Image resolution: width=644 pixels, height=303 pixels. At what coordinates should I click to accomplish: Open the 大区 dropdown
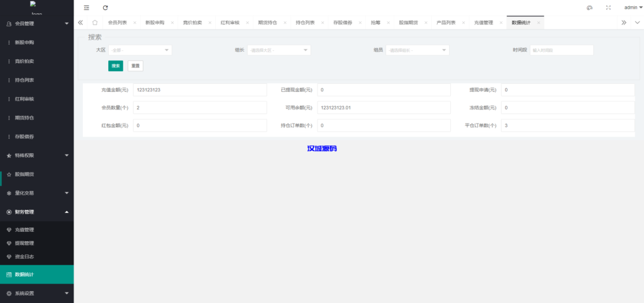coord(140,50)
